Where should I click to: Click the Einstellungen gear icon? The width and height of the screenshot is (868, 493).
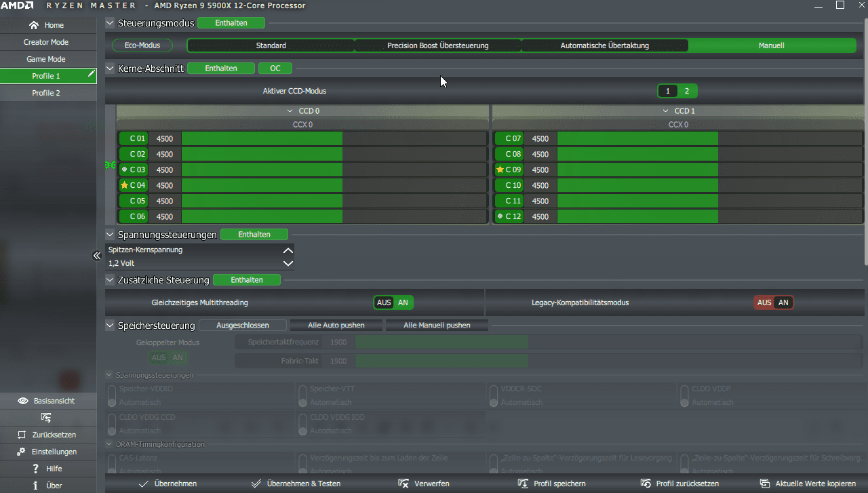tap(21, 452)
